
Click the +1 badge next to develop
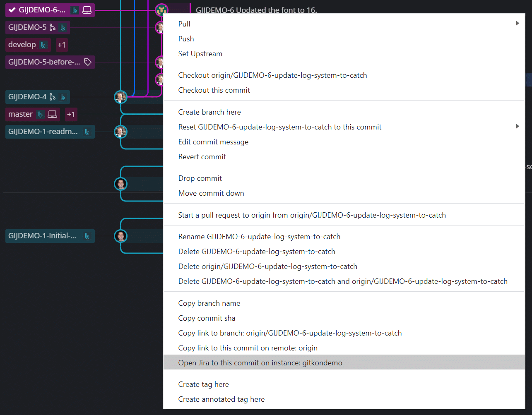click(x=62, y=45)
